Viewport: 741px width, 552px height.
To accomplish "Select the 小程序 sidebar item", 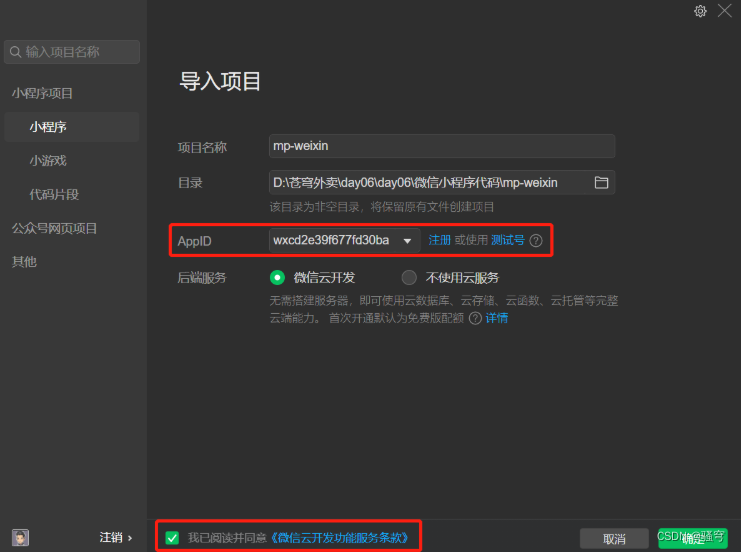I will point(72,127).
